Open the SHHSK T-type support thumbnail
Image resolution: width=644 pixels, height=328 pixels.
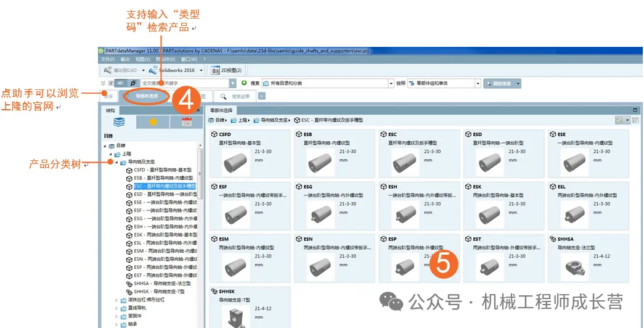(236, 316)
